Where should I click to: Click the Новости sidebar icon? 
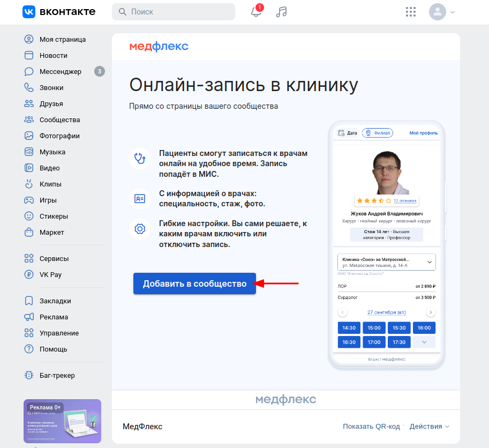(x=29, y=55)
